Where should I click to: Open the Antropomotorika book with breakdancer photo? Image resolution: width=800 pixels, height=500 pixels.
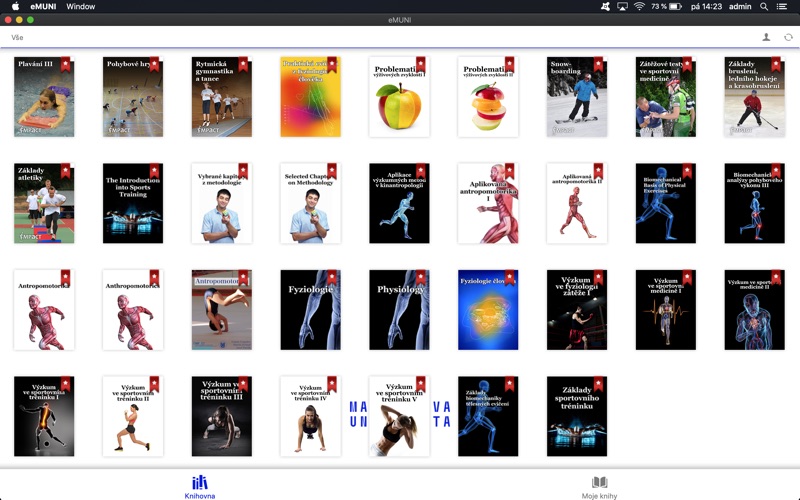click(221, 310)
